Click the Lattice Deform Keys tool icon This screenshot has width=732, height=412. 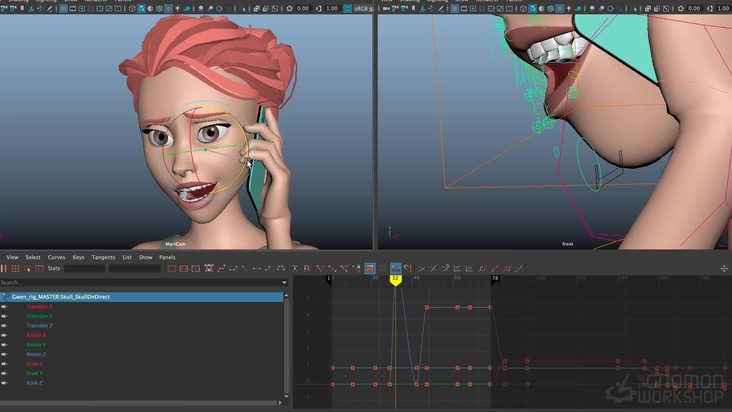click(16, 269)
